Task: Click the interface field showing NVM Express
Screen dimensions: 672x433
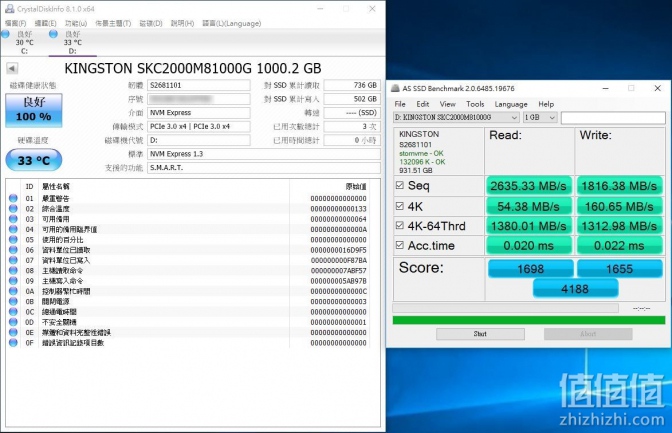Action: tap(199, 113)
